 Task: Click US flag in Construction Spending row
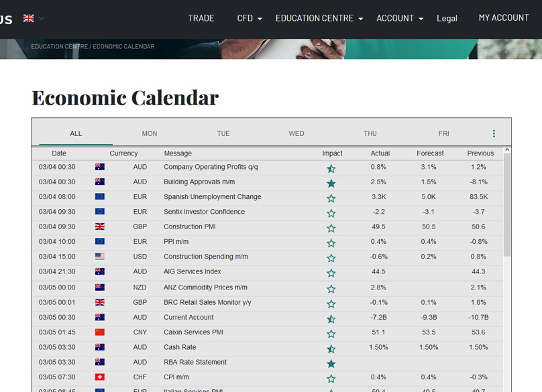100,256
